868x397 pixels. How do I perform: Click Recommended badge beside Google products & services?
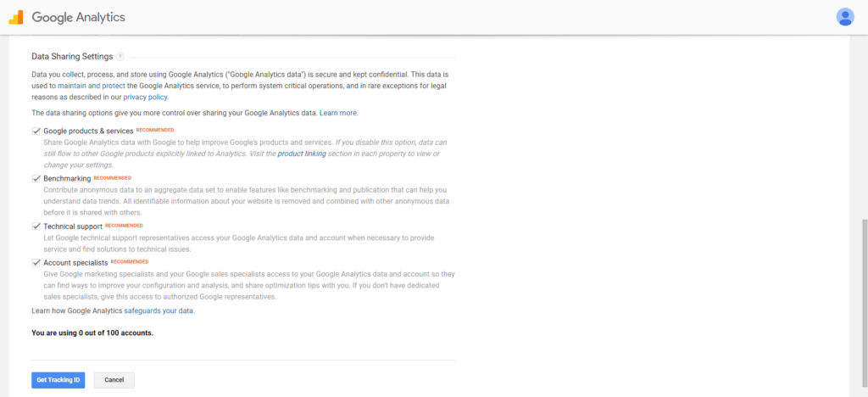pyautogui.click(x=155, y=130)
